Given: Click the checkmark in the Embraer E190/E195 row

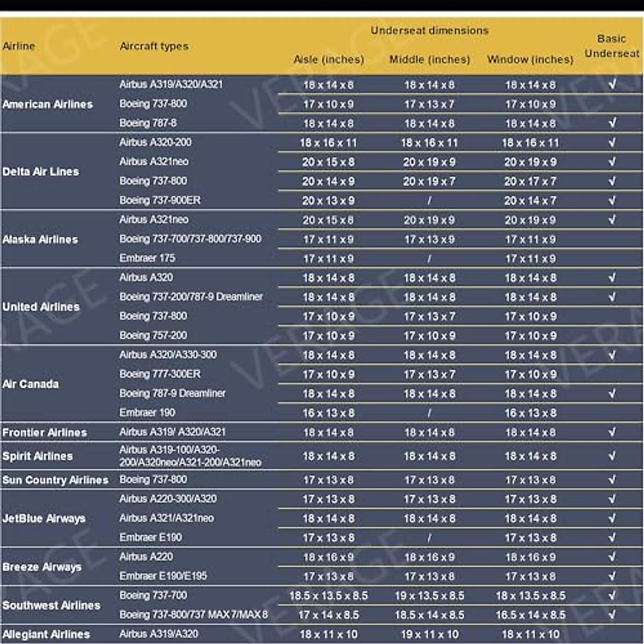Looking at the screenshot, I should click(x=612, y=576).
